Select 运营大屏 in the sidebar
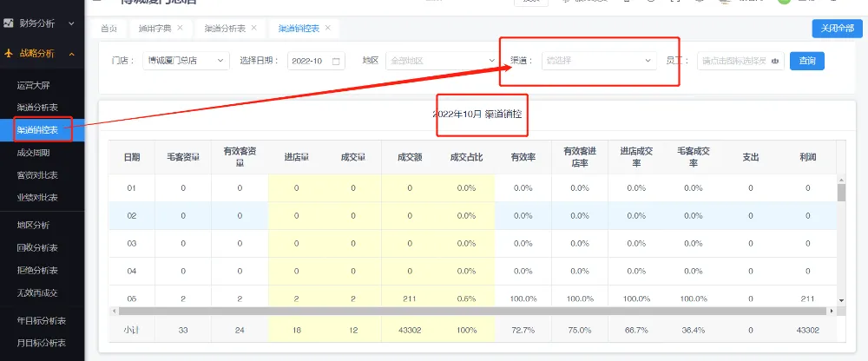The width and height of the screenshot is (868, 361). point(35,85)
